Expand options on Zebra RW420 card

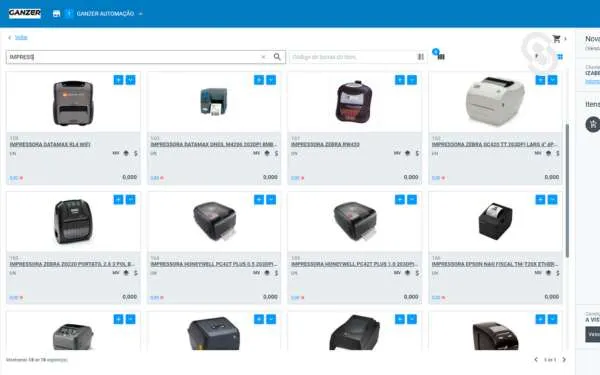412,80
